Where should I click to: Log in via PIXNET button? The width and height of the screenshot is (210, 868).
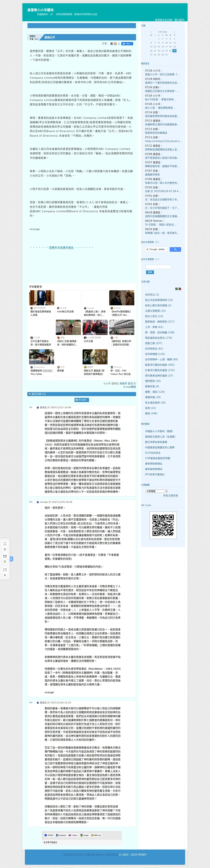click(49, 835)
